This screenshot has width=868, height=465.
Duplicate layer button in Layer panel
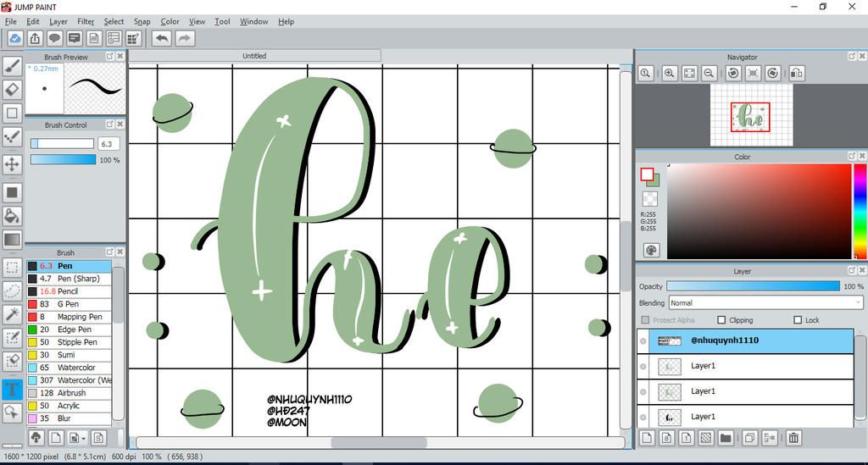click(749, 438)
